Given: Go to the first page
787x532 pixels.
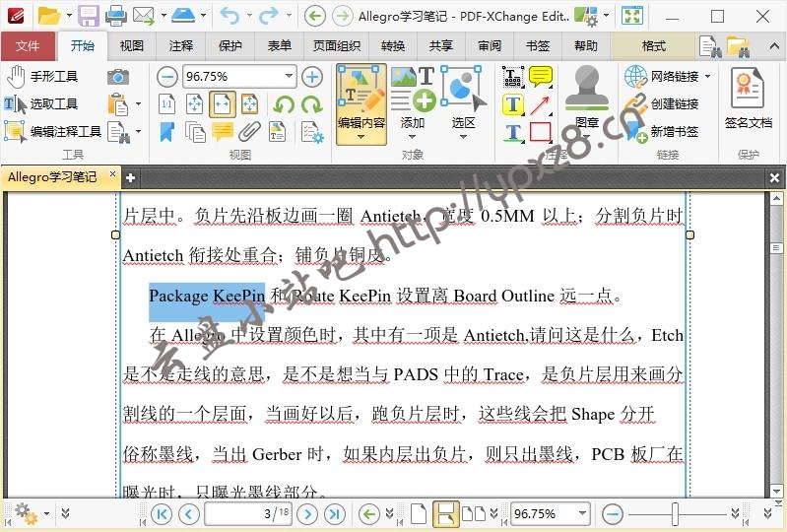Looking at the screenshot, I should pos(162,514).
